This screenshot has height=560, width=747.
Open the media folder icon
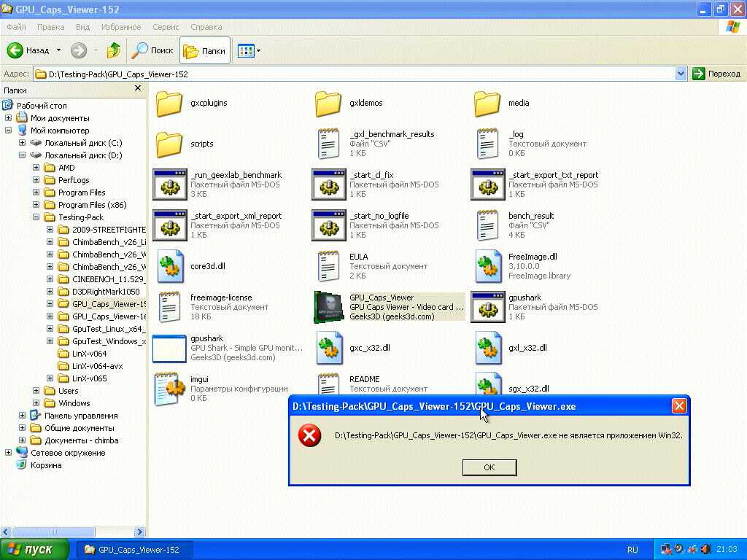click(488, 104)
